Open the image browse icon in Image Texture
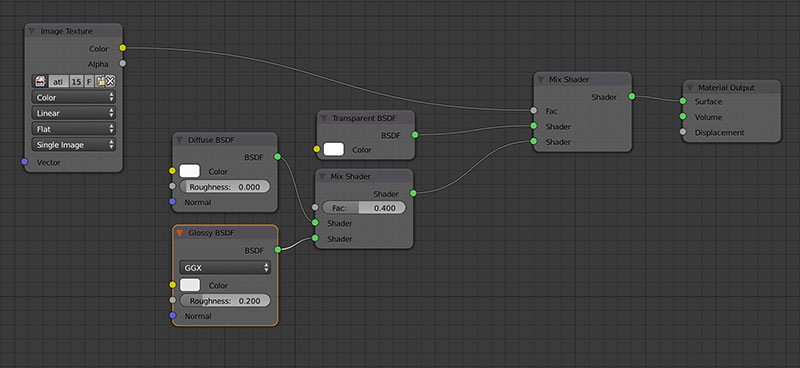Image resolution: width=800 pixels, height=368 pixels. point(40,81)
